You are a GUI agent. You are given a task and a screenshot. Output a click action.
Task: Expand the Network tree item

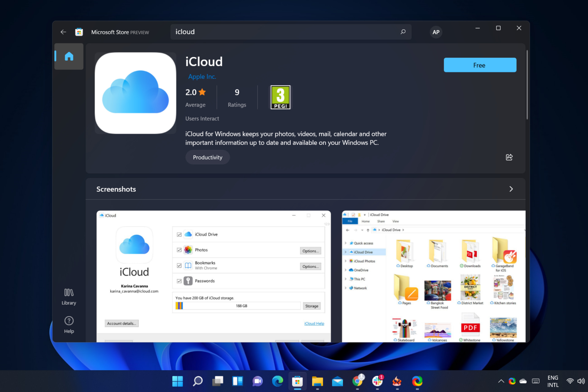point(345,288)
